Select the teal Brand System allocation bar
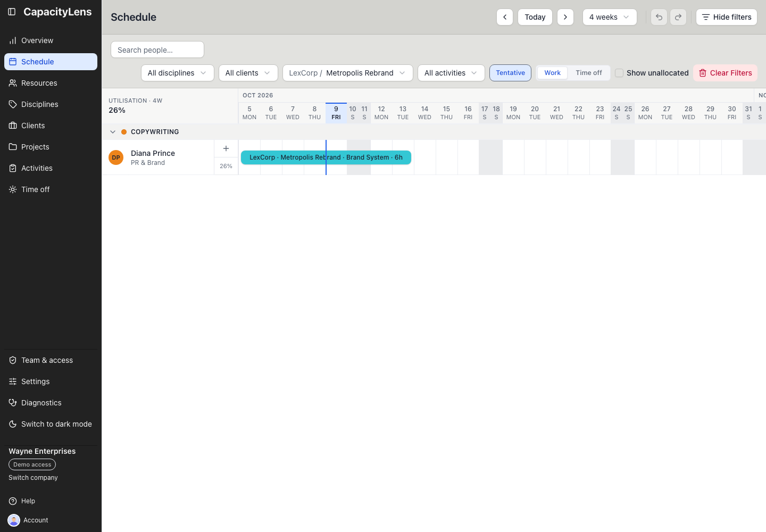The image size is (766, 532). point(326,157)
